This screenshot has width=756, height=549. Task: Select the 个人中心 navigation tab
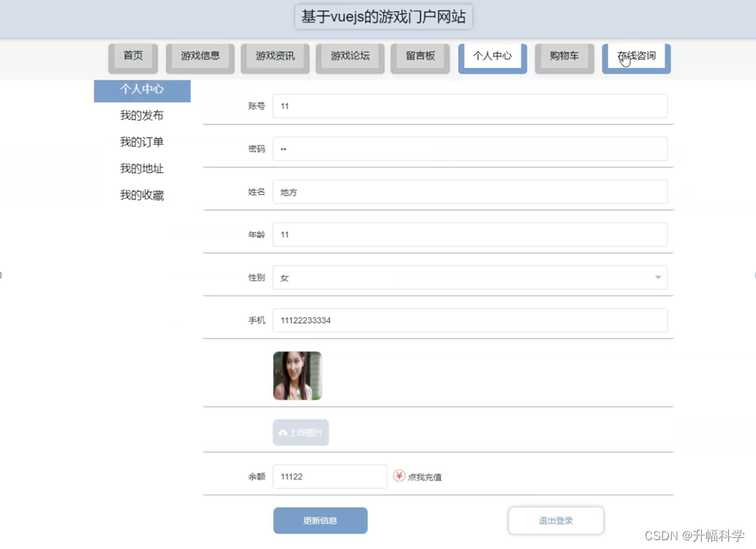492,56
